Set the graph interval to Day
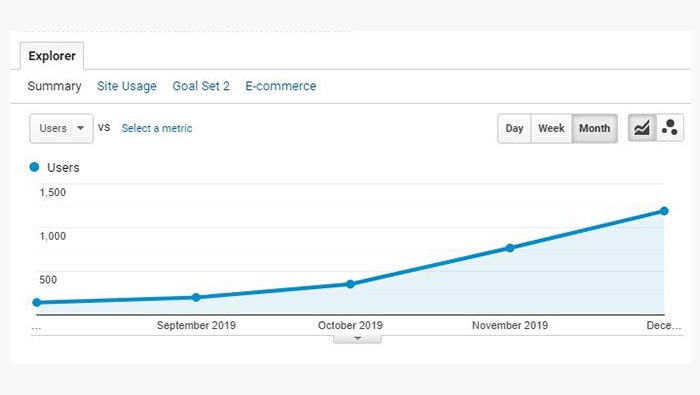 click(514, 129)
